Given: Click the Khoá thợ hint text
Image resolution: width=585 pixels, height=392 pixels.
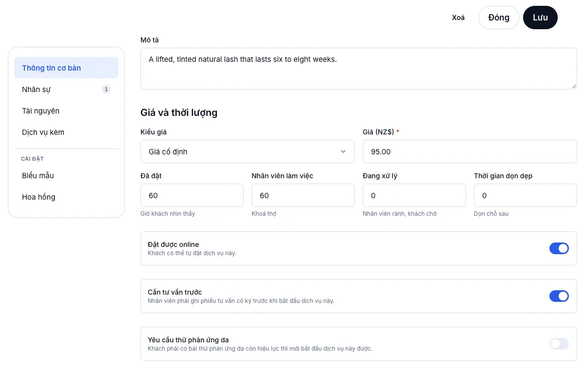Looking at the screenshot, I should coord(264,214).
